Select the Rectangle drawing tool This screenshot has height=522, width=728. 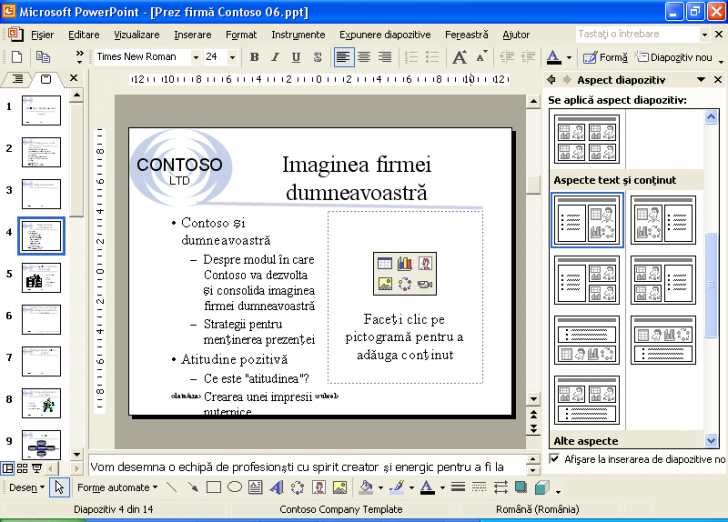click(x=213, y=487)
